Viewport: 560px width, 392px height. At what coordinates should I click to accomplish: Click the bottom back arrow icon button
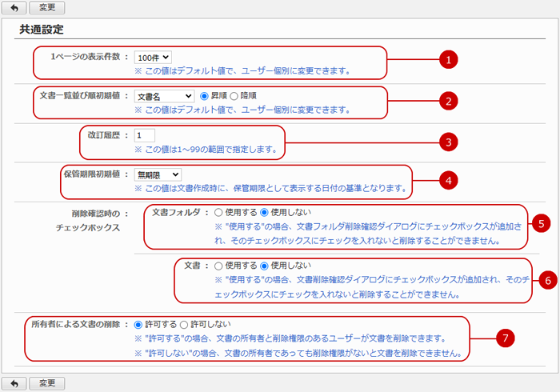(14, 383)
